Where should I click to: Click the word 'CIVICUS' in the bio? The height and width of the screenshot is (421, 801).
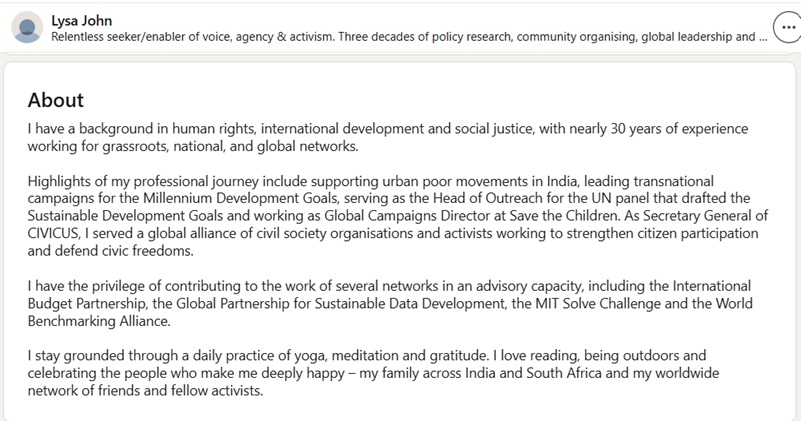pyautogui.click(x=53, y=233)
